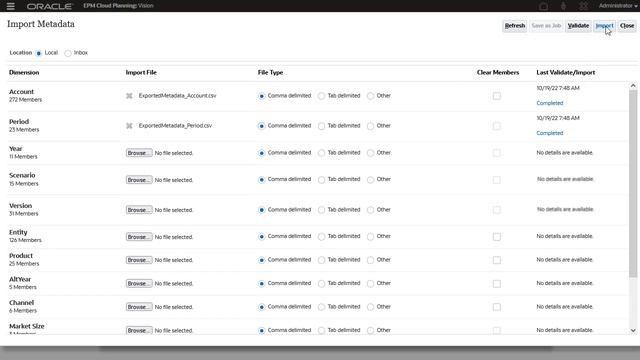Remove ExportedMetadata_Account.csv file

point(129,96)
